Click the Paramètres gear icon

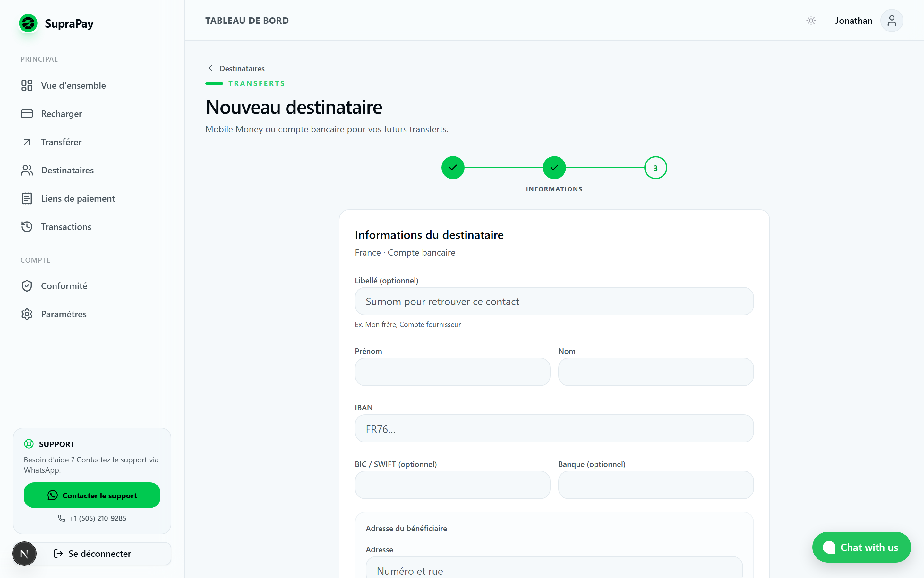pos(27,314)
